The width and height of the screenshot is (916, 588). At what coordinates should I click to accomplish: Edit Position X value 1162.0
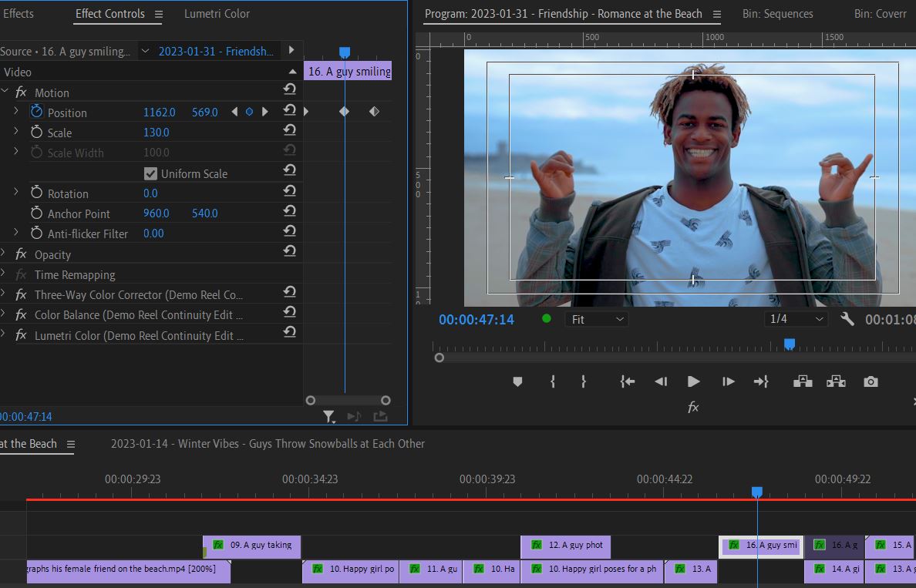tap(160, 112)
